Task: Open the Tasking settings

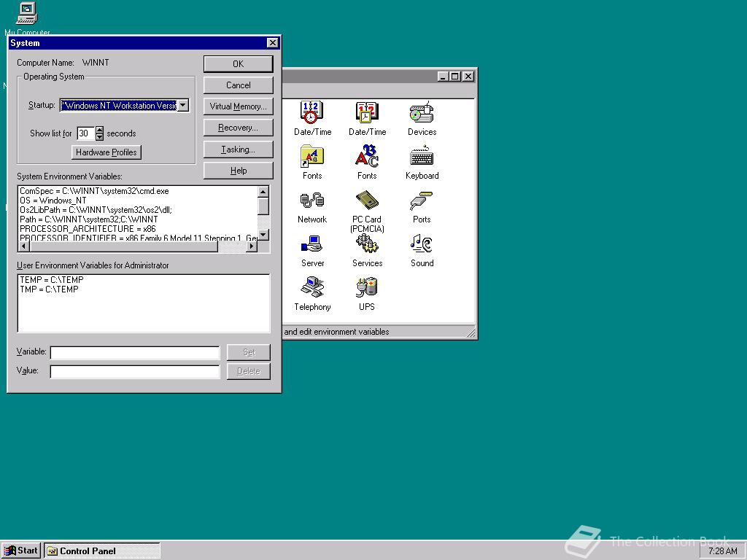Action: pyautogui.click(x=239, y=149)
